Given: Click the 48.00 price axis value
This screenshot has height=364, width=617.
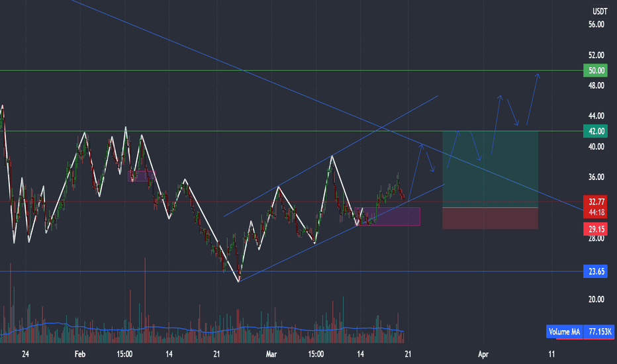Looking at the screenshot, I should 596,85.
